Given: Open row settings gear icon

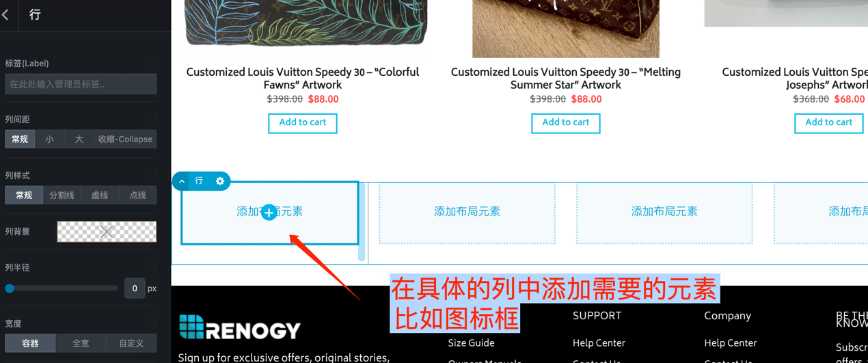Looking at the screenshot, I should (220, 181).
